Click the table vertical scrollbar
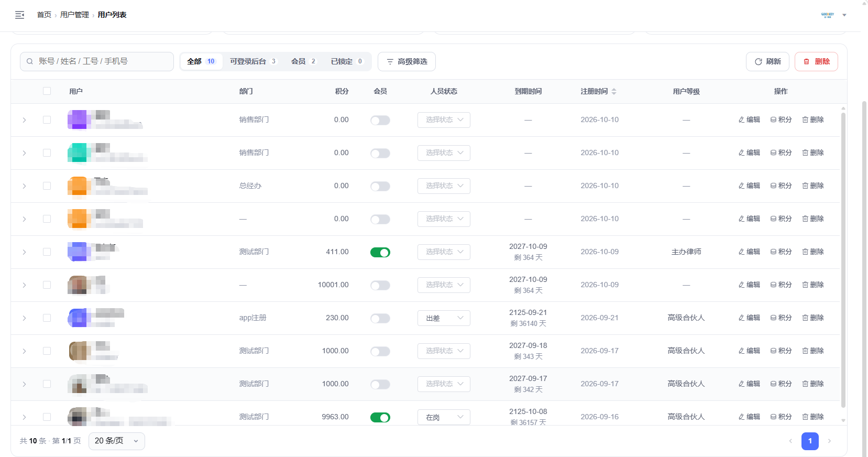868x457 pixels. (x=843, y=259)
